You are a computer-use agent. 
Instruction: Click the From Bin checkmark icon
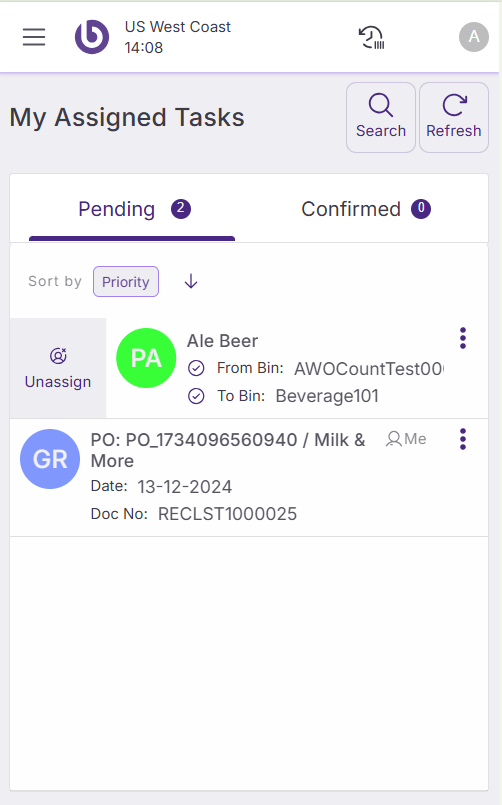(x=196, y=368)
